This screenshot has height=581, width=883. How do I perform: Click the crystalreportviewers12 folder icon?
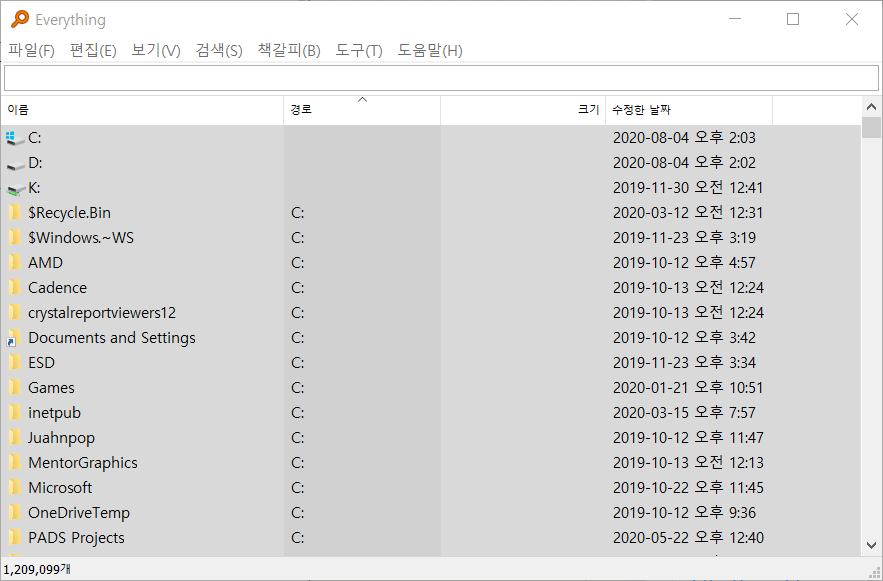(15, 312)
